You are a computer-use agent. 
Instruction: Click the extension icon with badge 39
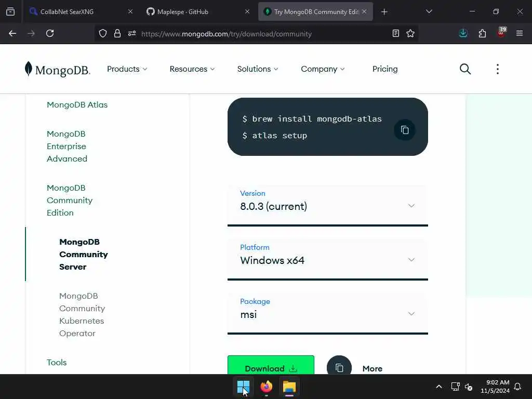click(x=501, y=33)
